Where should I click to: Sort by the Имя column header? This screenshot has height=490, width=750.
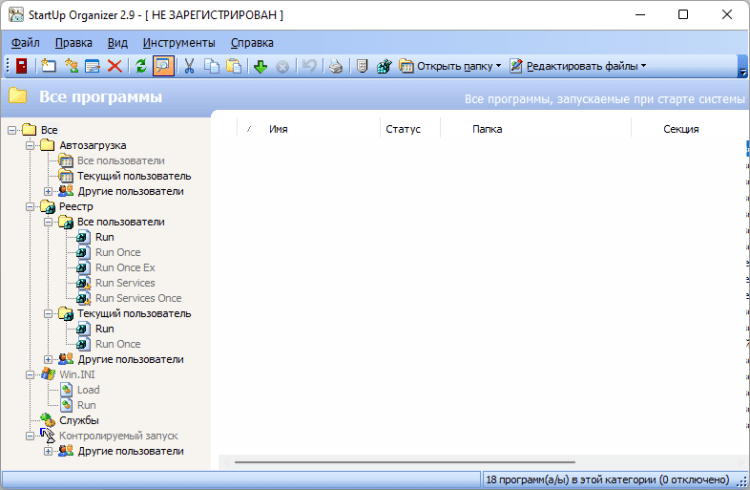tap(278, 129)
